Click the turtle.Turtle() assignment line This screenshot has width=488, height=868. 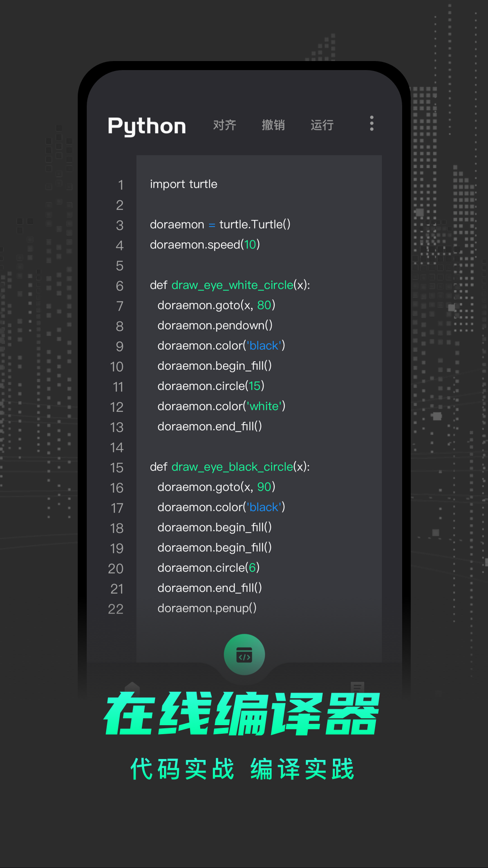coord(220,225)
